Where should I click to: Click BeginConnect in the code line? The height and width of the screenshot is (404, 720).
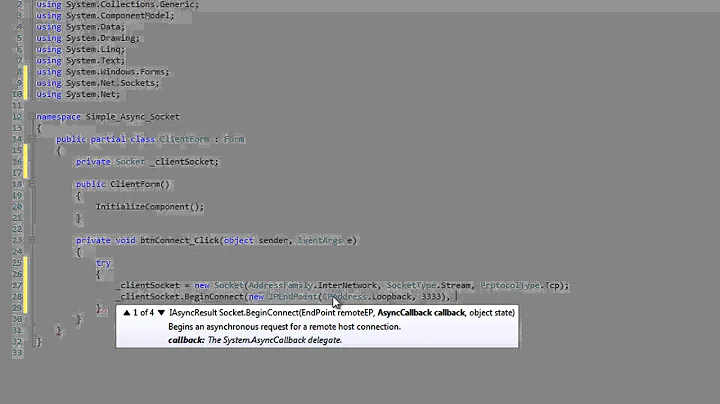point(214,297)
